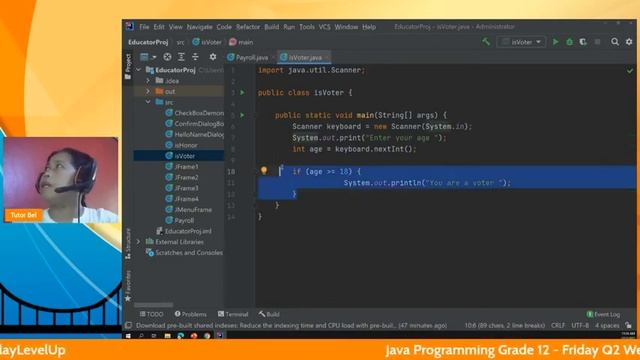
Task: Click the Select Opened File target icon
Action: point(167,57)
